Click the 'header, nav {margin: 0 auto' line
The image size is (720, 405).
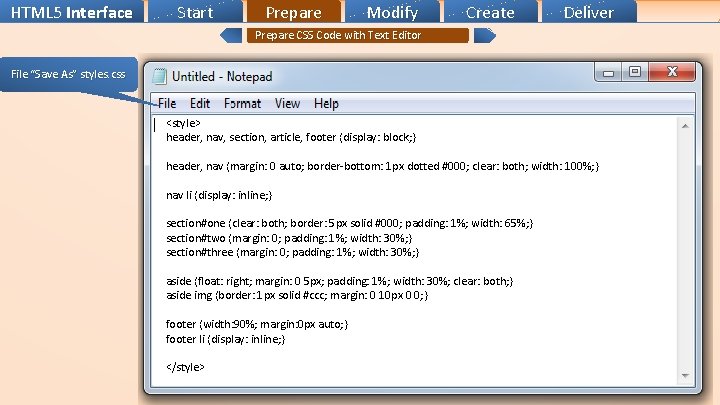coord(382,166)
